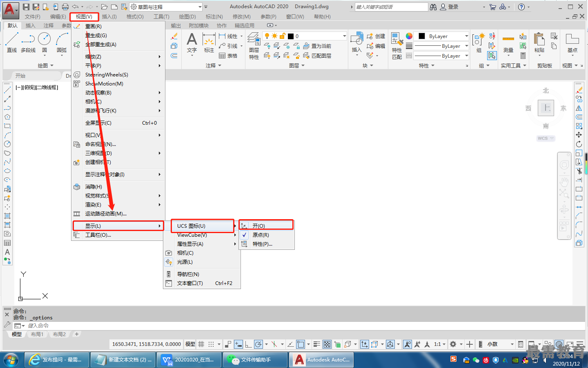Click the UCS Icon (UCS 图标) submenu item
This screenshot has height=368, width=588.
(203, 226)
